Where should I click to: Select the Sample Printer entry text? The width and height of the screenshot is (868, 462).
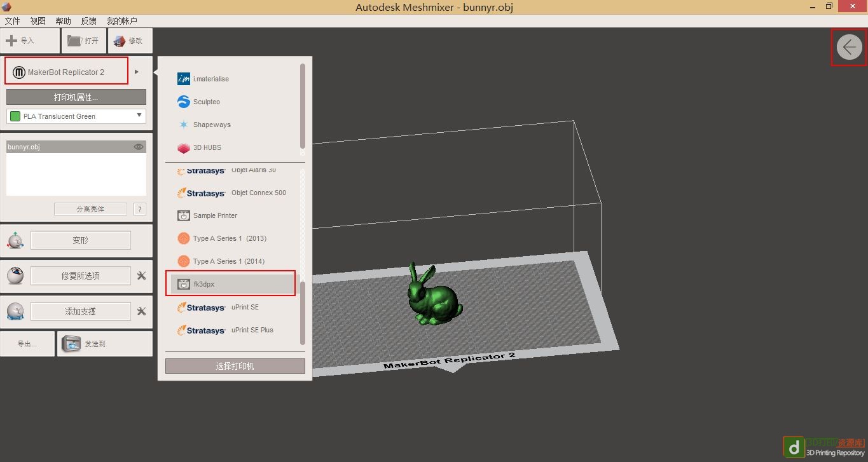(x=215, y=215)
